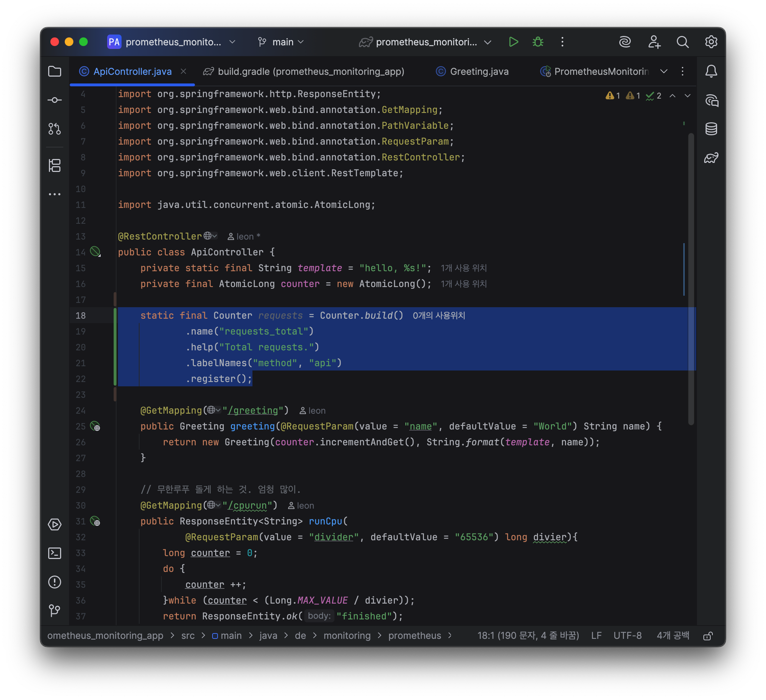The height and width of the screenshot is (700, 766).
Task: Close the ApiController.java tab
Action: point(183,71)
